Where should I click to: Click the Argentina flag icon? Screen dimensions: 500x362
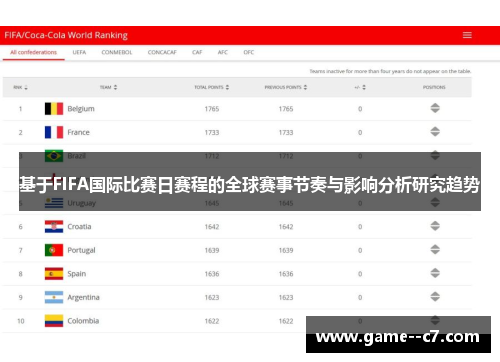[x=54, y=297]
